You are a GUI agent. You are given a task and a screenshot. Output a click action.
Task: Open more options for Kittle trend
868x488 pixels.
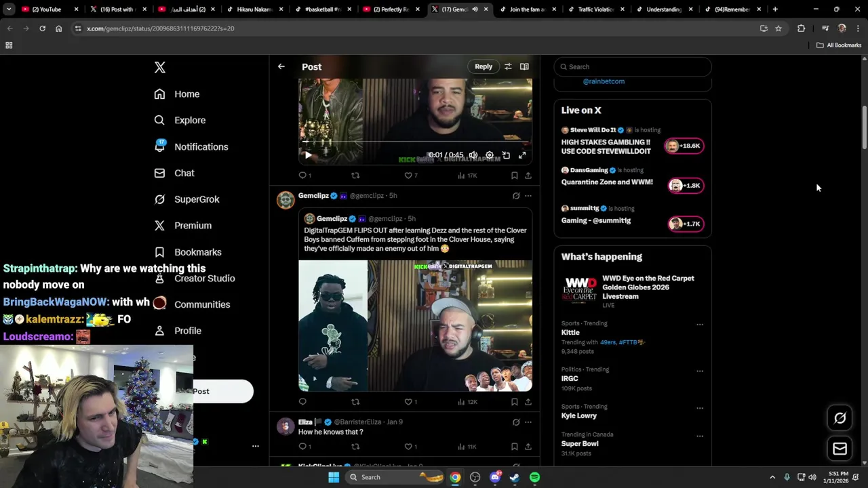pyautogui.click(x=700, y=325)
